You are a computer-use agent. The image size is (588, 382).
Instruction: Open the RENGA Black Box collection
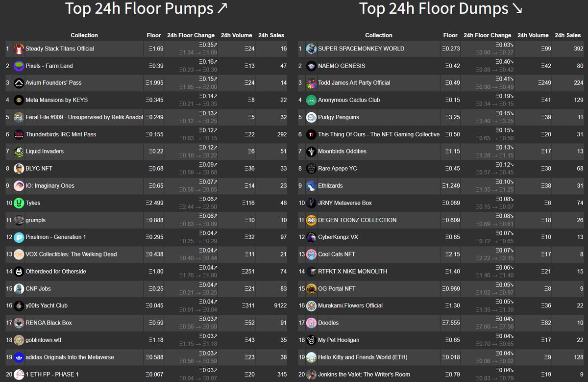pyautogui.click(x=49, y=323)
